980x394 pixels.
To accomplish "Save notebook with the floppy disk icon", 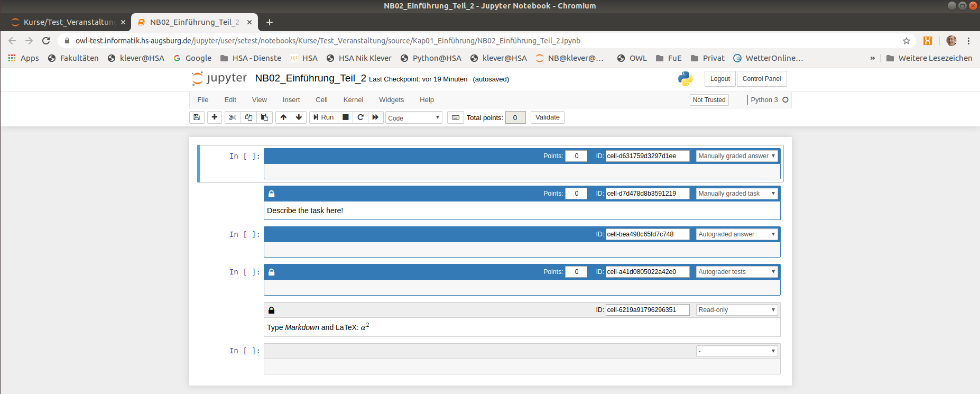I will (197, 117).
